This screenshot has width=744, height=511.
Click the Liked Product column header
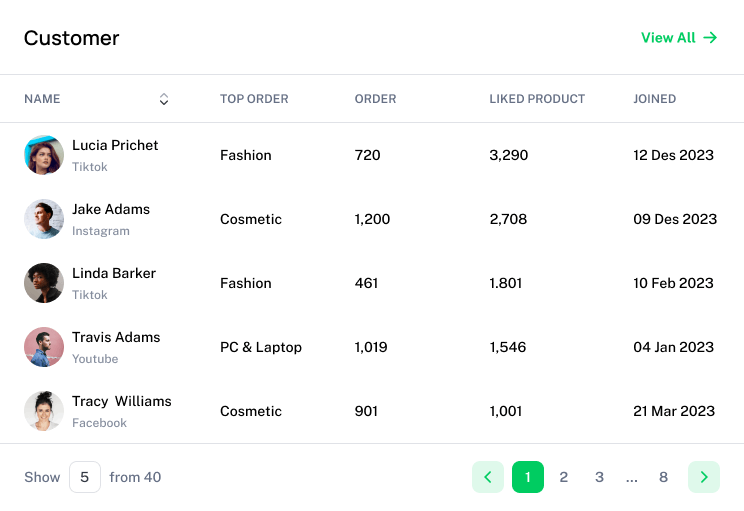coord(537,99)
